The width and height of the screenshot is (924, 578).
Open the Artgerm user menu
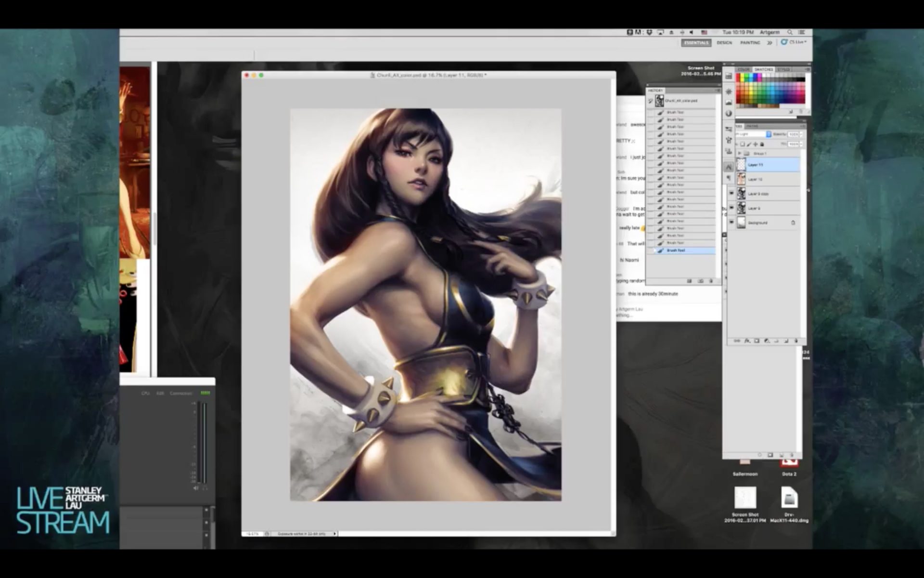pos(770,32)
